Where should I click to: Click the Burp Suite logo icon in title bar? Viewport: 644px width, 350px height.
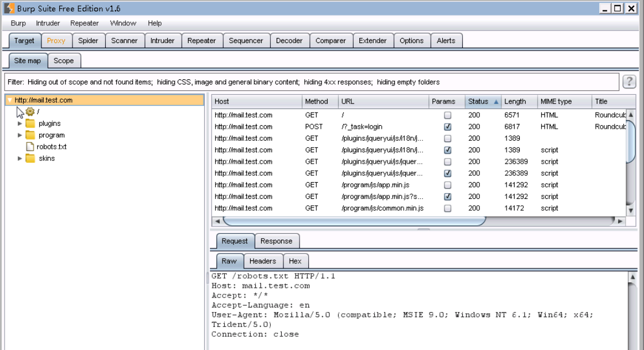click(x=9, y=8)
